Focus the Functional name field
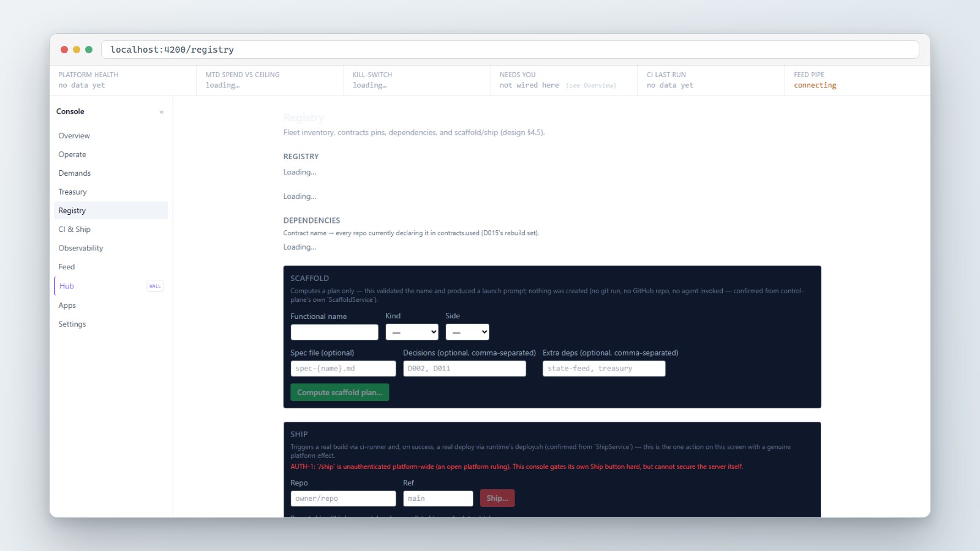 click(334, 332)
